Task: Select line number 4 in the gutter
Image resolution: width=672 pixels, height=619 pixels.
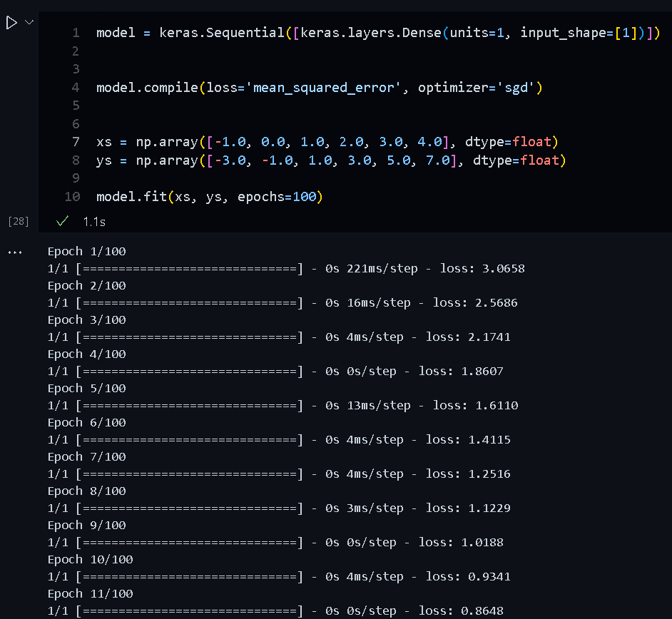Action: pyautogui.click(x=76, y=88)
